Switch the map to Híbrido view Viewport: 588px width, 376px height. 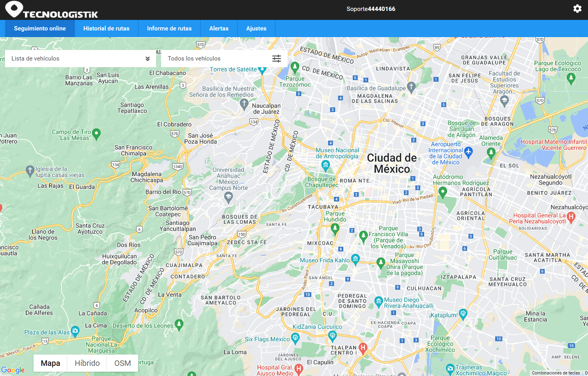pyautogui.click(x=87, y=363)
